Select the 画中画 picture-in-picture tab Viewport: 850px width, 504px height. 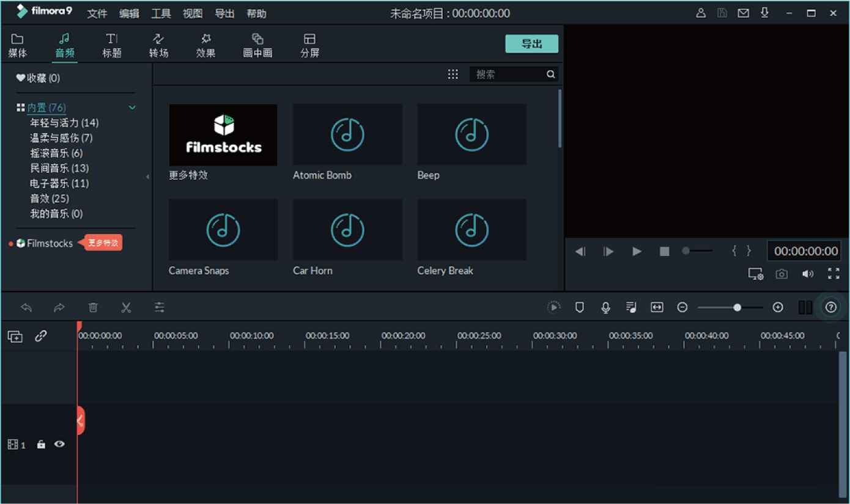257,46
